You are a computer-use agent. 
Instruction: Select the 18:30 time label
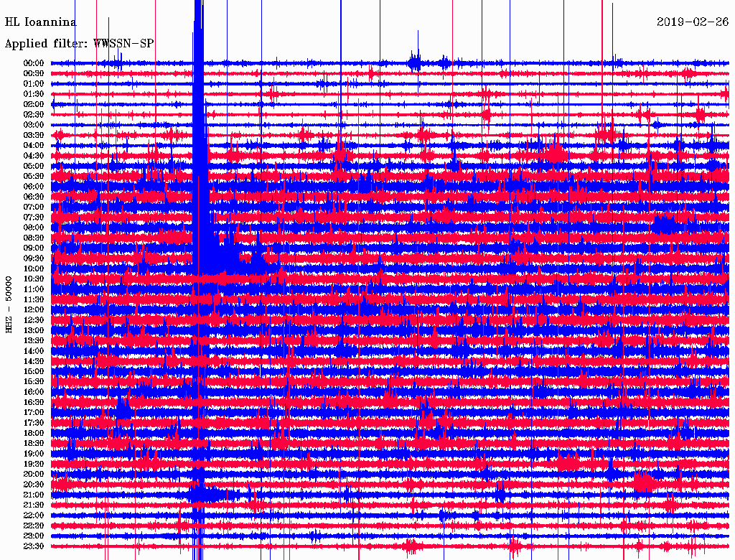click(x=34, y=443)
